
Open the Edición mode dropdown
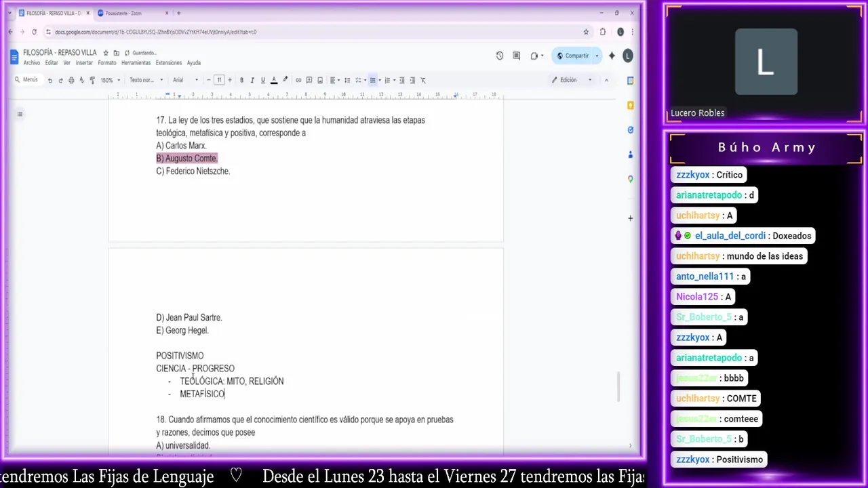click(x=572, y=80)
